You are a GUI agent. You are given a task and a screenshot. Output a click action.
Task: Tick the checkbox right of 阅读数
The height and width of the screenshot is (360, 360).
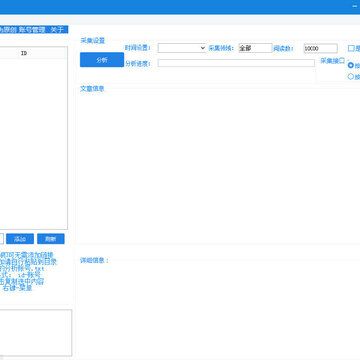pyautogui.click(x=351, y=48)
